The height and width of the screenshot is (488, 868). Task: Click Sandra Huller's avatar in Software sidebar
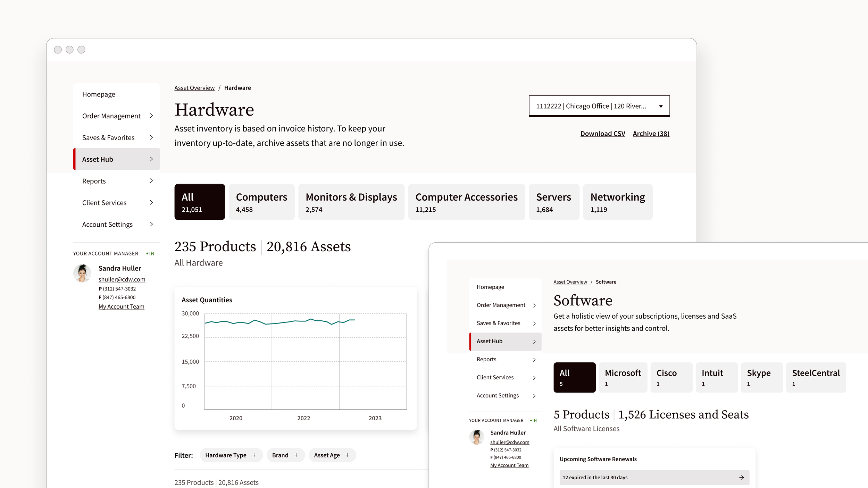(477, 437)
